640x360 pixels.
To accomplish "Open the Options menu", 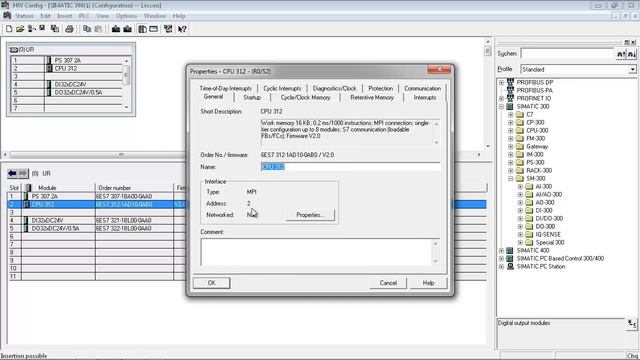I will point(126,16).
